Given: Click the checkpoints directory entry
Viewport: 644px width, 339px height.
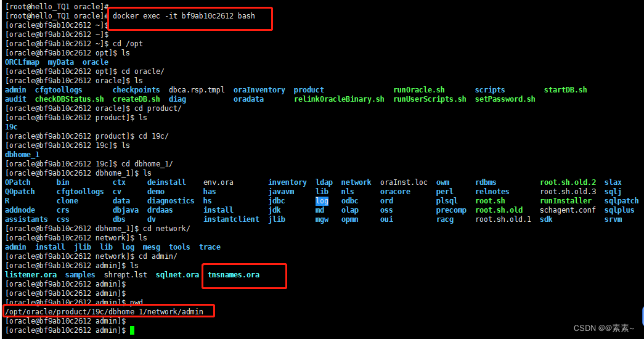Looking at the screenshot, I should pos(136,90).
